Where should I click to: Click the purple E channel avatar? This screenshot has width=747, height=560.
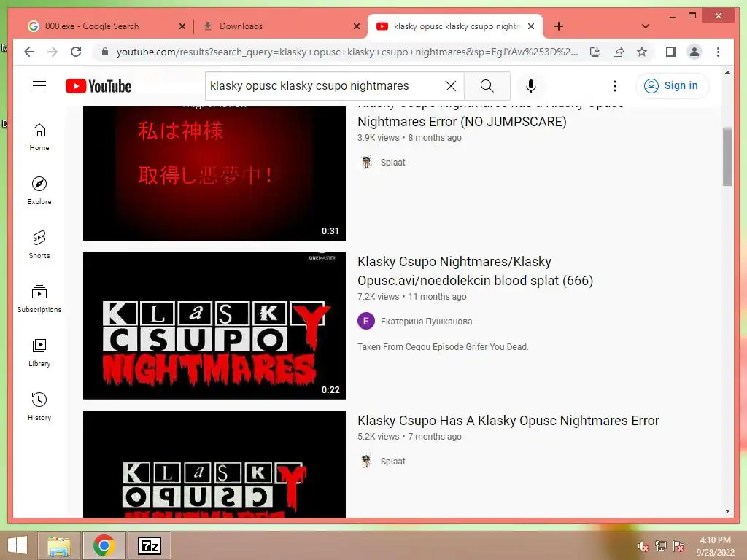click(x=366, y=322)
